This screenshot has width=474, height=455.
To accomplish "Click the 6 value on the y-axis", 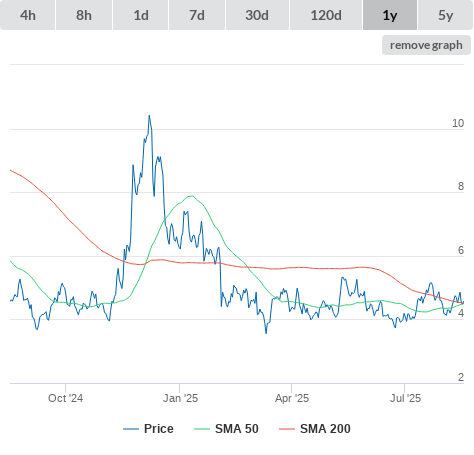I will [x=461, y=250].
